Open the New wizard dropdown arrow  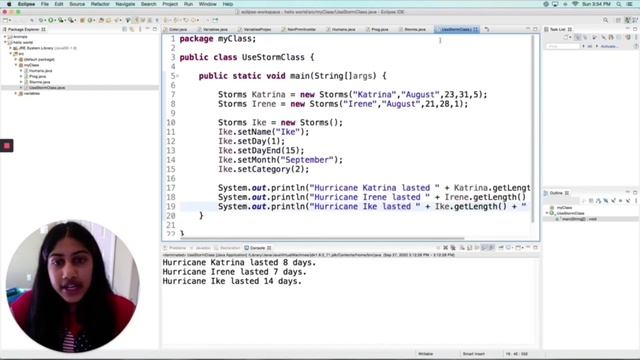10,20
